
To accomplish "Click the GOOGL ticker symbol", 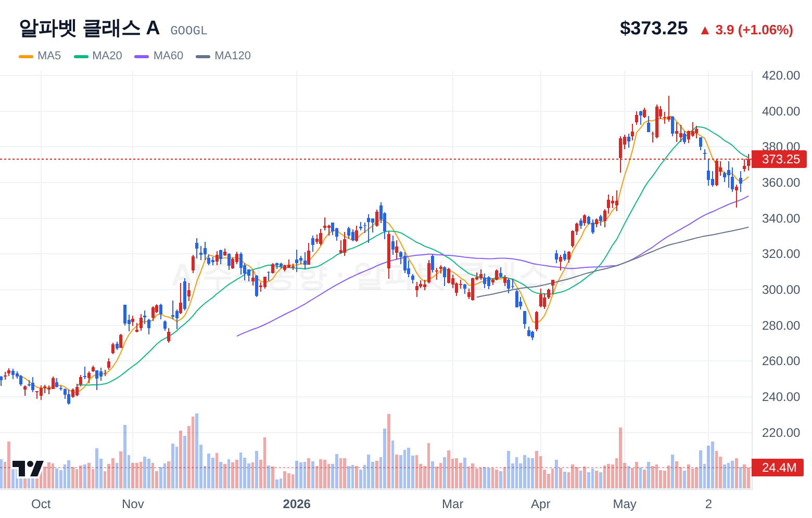I will pos(189,31).
